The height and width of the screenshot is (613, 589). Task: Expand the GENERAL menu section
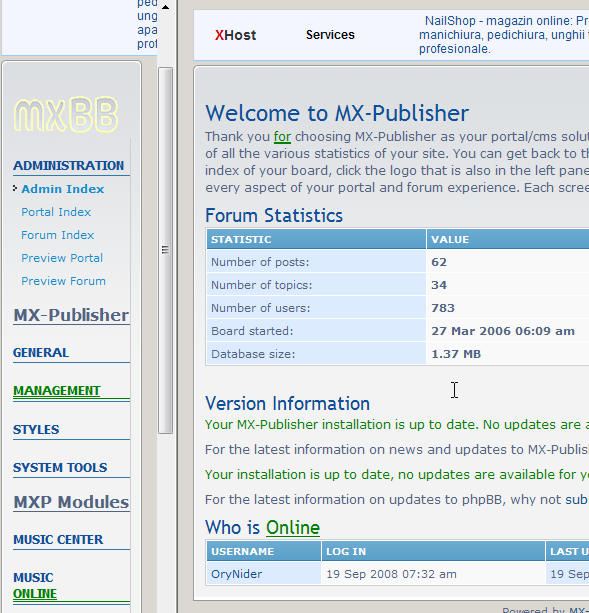tap(41, 353)
